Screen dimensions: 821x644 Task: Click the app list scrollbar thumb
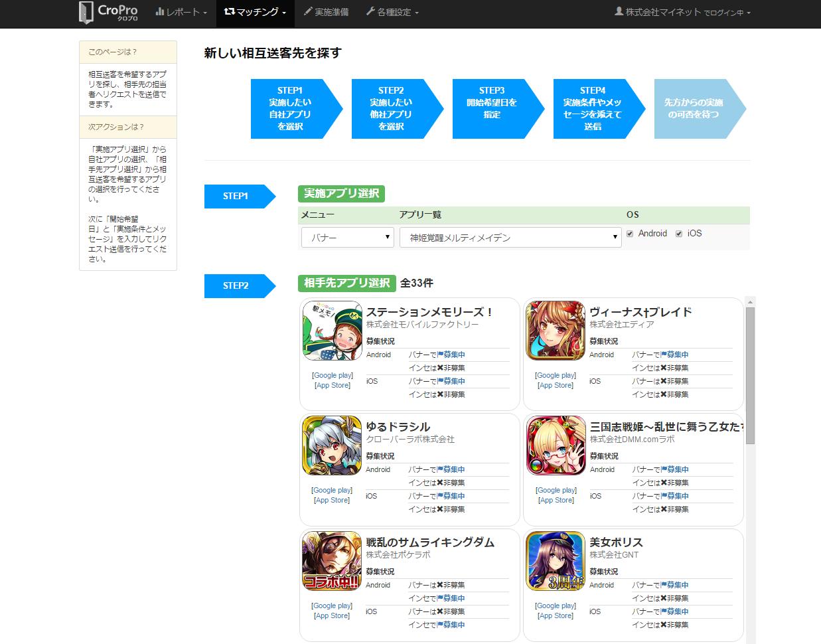coord(750,375)
